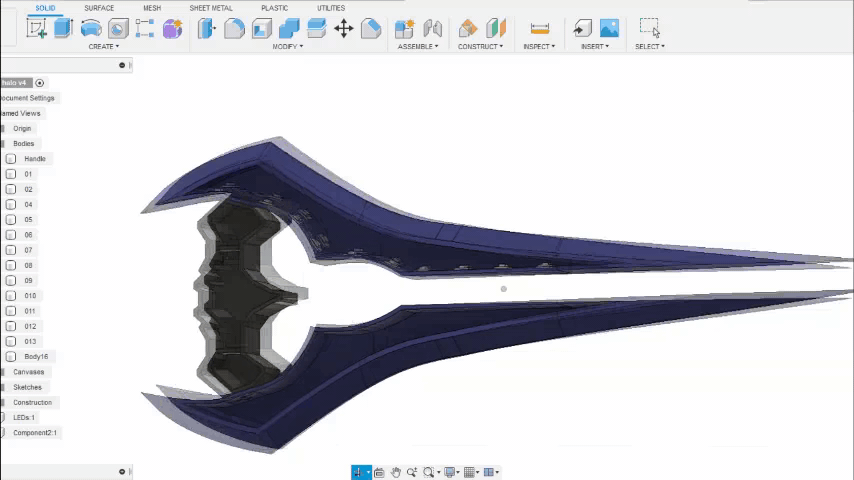This screenshot has height=480, width=854.
Task: Activate the Zoom tool
Action: [x=412, y=472]
